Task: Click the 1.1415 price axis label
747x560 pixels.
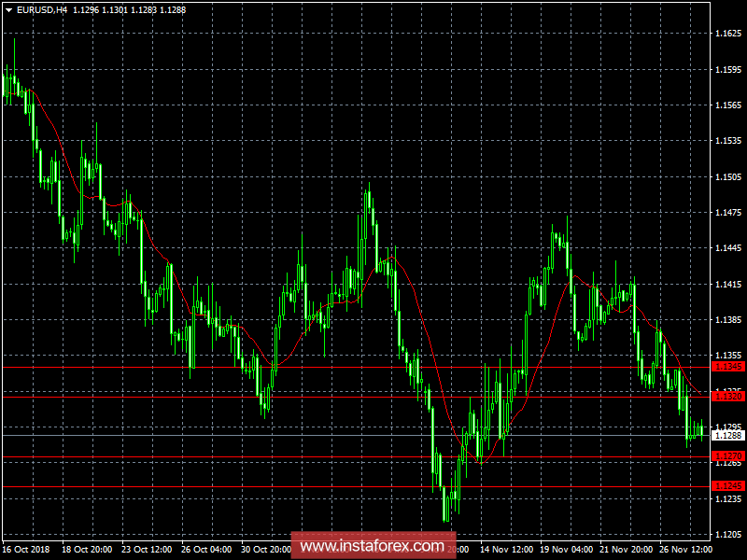Action: 728,285
